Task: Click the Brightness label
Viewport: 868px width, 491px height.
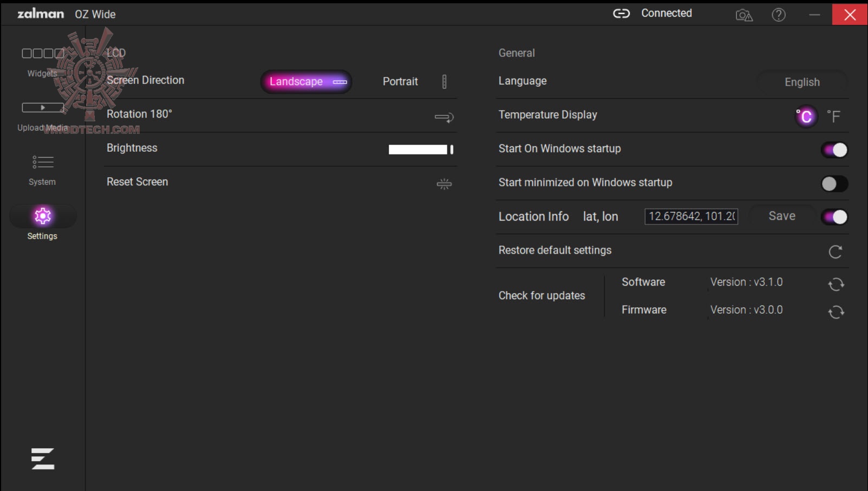Action: pos(132,148)
